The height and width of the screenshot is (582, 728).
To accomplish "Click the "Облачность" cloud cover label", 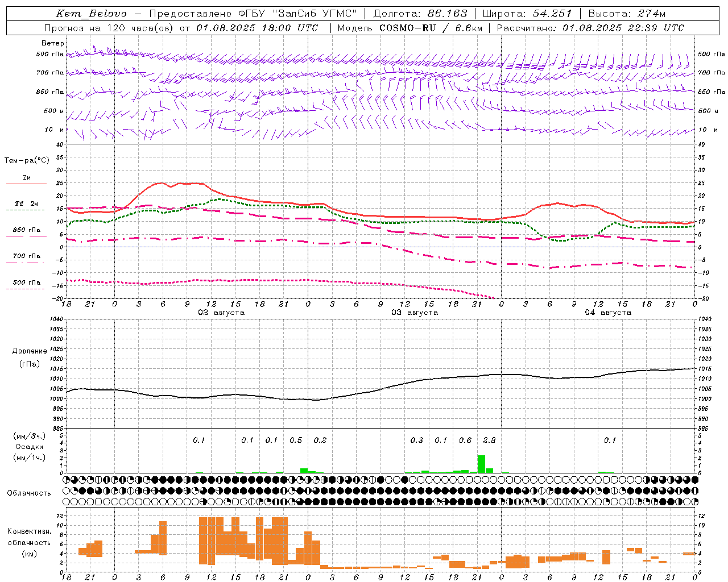I will [29, 493].
